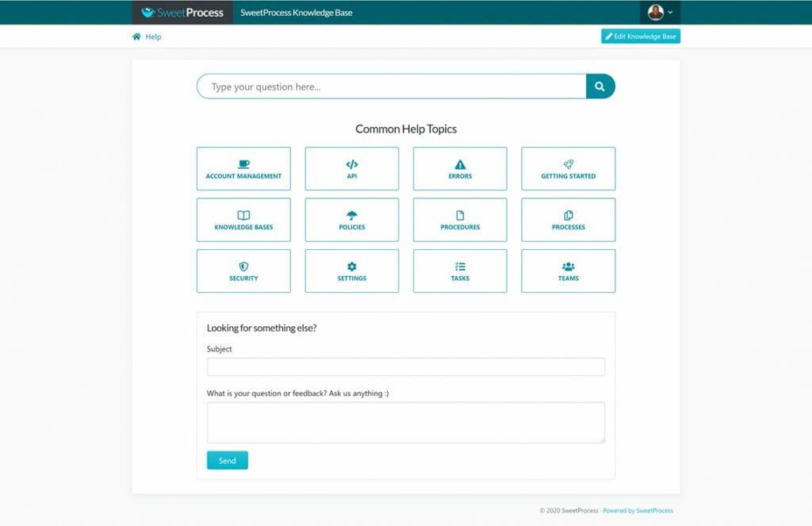The width and height of the screenshot is (812, 526).
Task: Click the user avatar picture
Action: [x=656, y=12]
